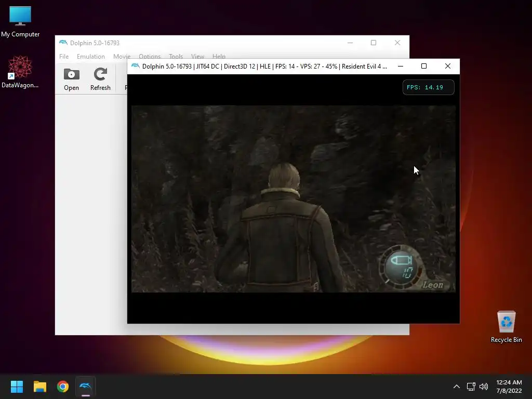Maximize the Dolphin main window
The height and width of the screenshot is (399, 532).
click(374, 43)
